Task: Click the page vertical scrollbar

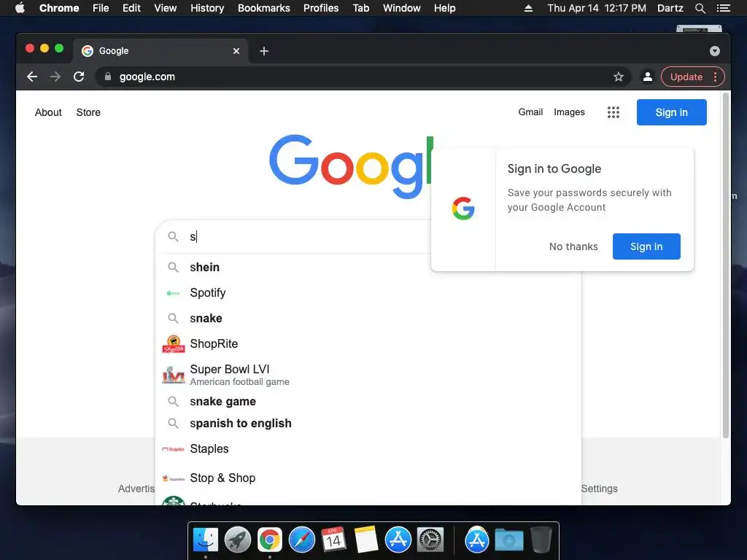Action: click(726, 265)
